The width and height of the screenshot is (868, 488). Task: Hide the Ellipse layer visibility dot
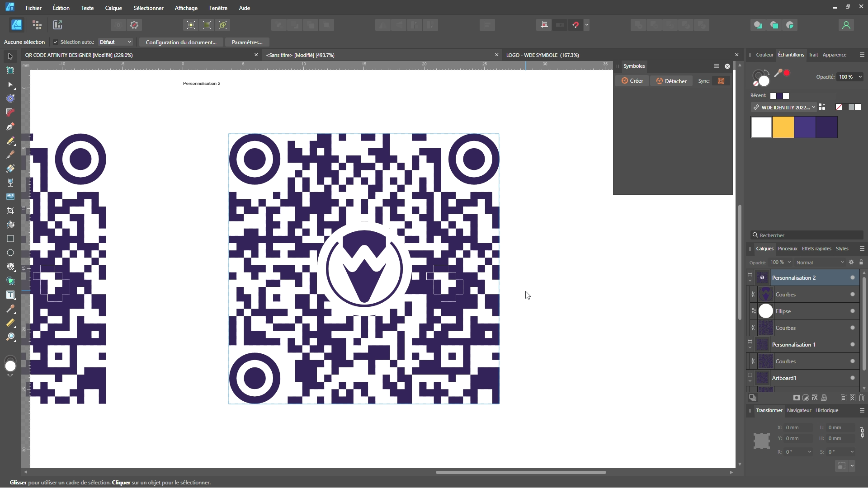852,311
